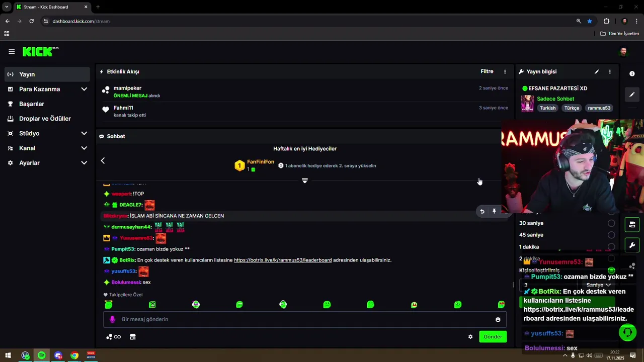Viewport: 644px width, 362px height.
Task: Click the Sadece Sohbet category link
Action: [x=555, y=99]
